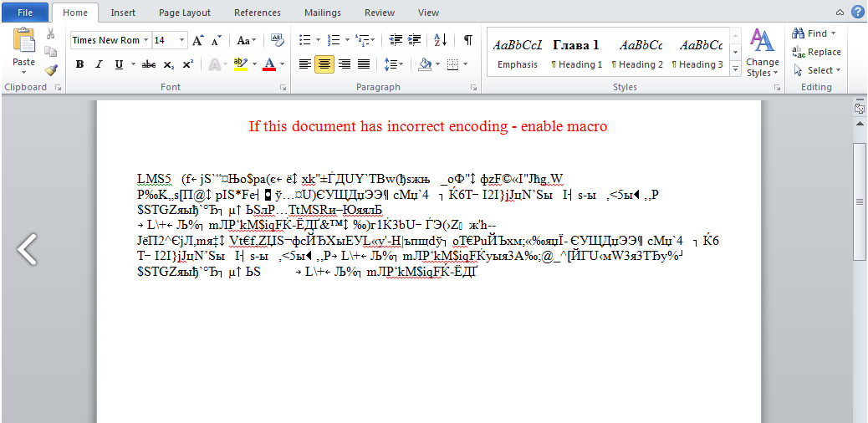Toggle italic formatting
Viewport: 868px width, 423px height.
pyautogui.click(x=99, y=64)
